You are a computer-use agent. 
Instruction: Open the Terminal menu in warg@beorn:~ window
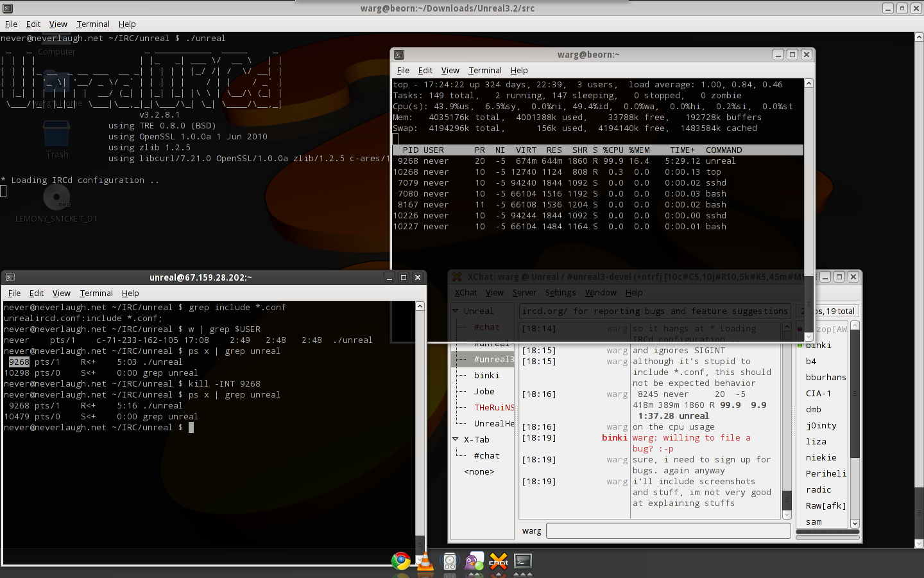pos(484,71)
